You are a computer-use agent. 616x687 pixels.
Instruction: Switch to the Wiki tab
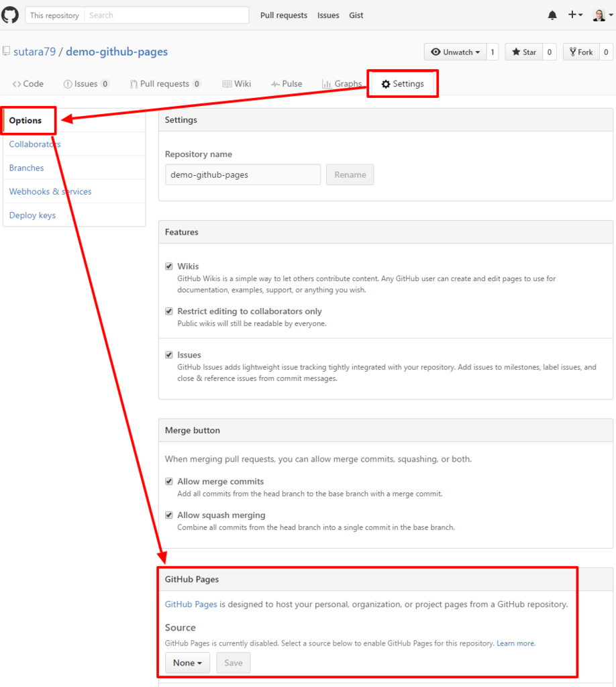(x=237, y=84)
